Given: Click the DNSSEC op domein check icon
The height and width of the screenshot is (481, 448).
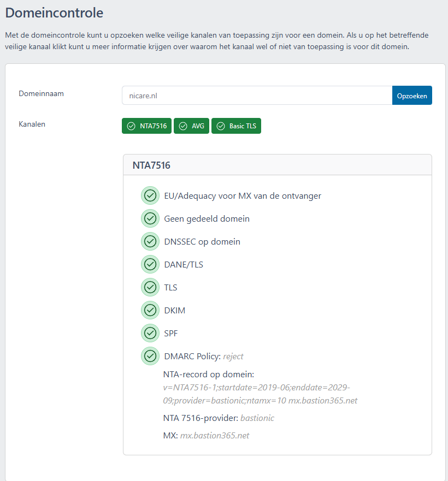Looking at the screenshot, I should [x=150, y=241].
